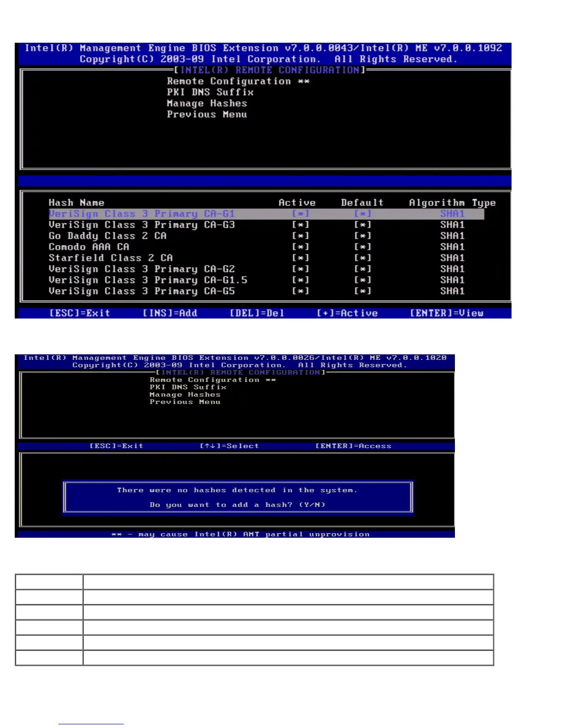Click the [↑↓]=Select key hint

click(x=229, y=446)
